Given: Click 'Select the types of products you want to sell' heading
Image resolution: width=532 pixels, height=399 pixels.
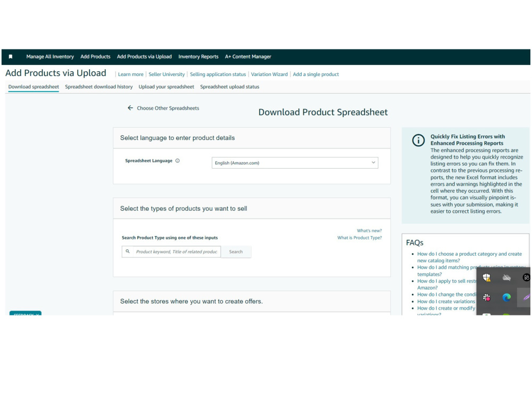Looking at the screenshot, I should pos(184,209).
